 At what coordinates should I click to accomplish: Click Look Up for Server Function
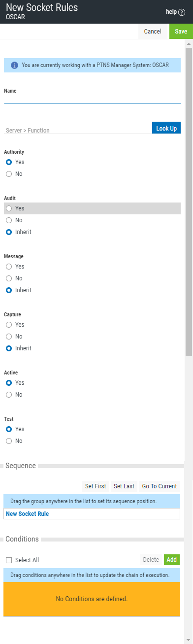click(x=166, y=128)
